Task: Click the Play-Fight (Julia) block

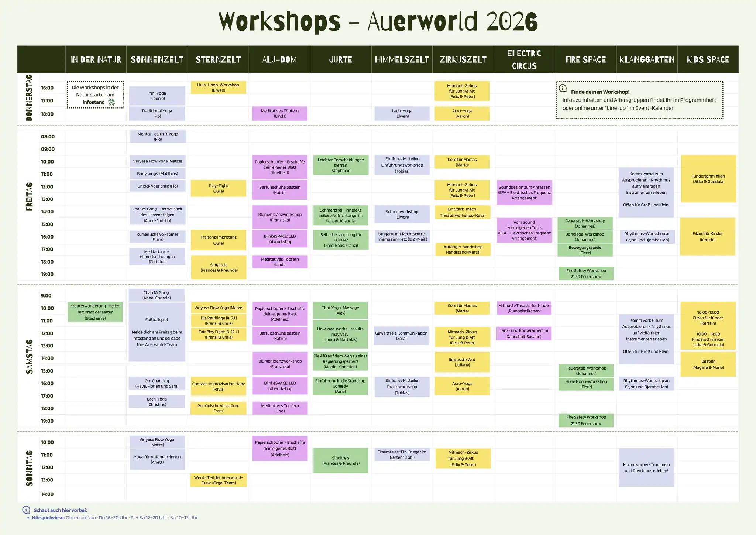Action: 219,188
